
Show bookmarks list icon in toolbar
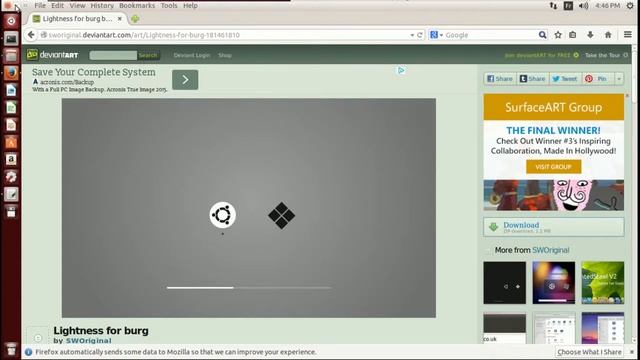573,35
